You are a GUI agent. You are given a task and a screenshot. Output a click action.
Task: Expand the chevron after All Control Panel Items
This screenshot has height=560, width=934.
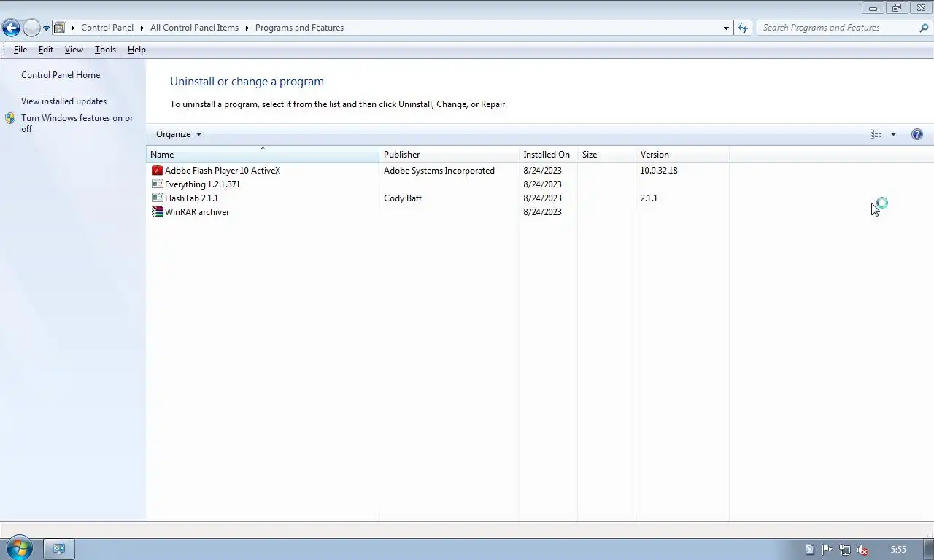click(247, 28)
